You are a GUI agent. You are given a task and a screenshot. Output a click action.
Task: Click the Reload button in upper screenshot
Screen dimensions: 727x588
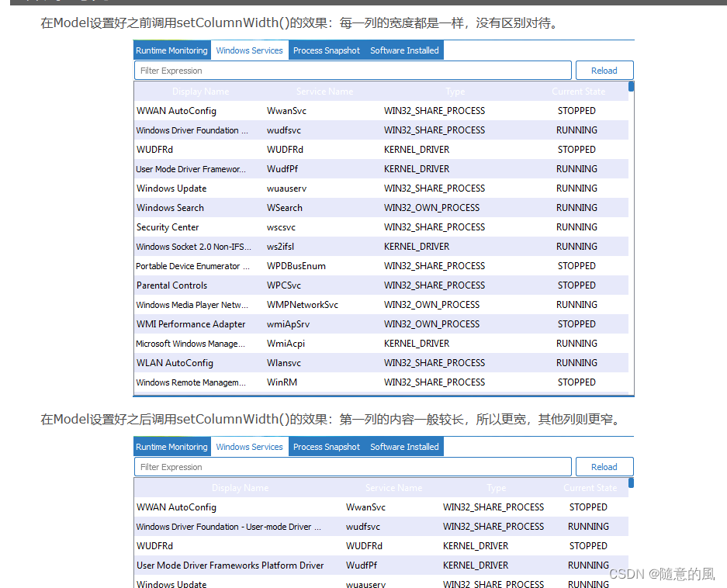pyautogui.click(x=604, y=71)
